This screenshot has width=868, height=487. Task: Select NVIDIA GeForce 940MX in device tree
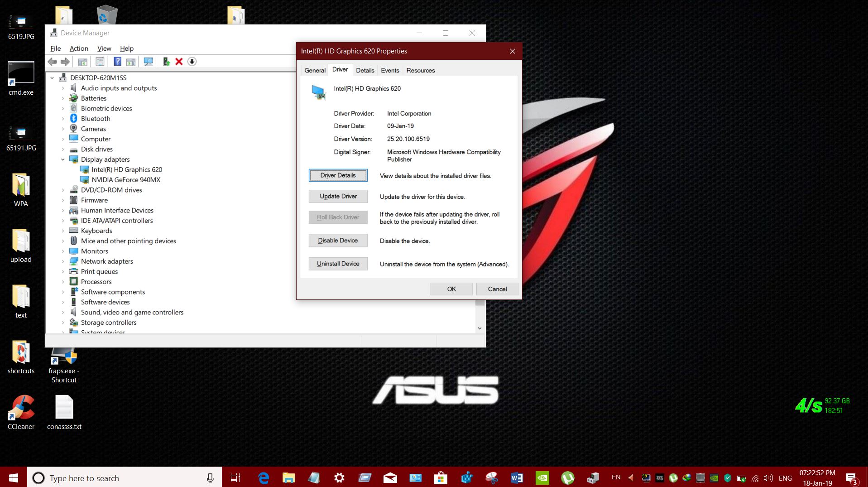[125, 180]
